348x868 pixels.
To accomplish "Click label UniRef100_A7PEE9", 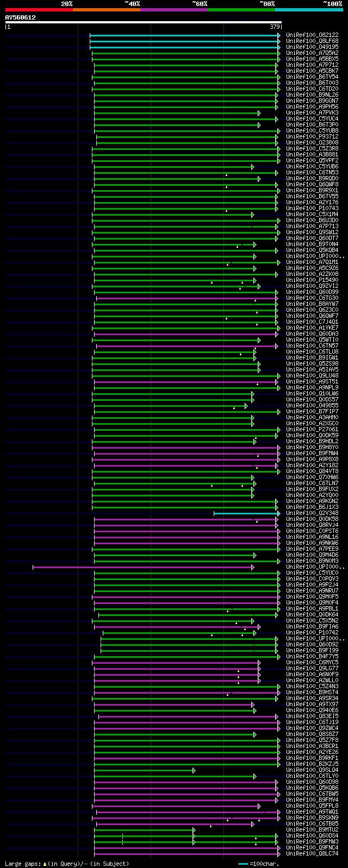I will pos(312,549).
